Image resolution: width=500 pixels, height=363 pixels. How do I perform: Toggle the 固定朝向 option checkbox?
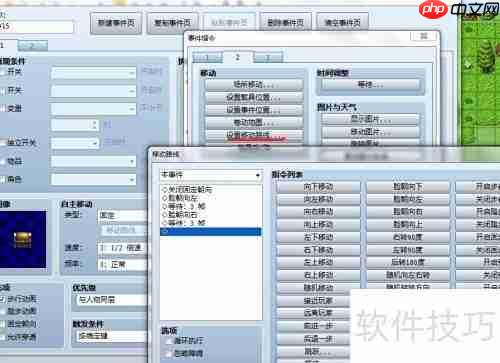coord(3,323)
